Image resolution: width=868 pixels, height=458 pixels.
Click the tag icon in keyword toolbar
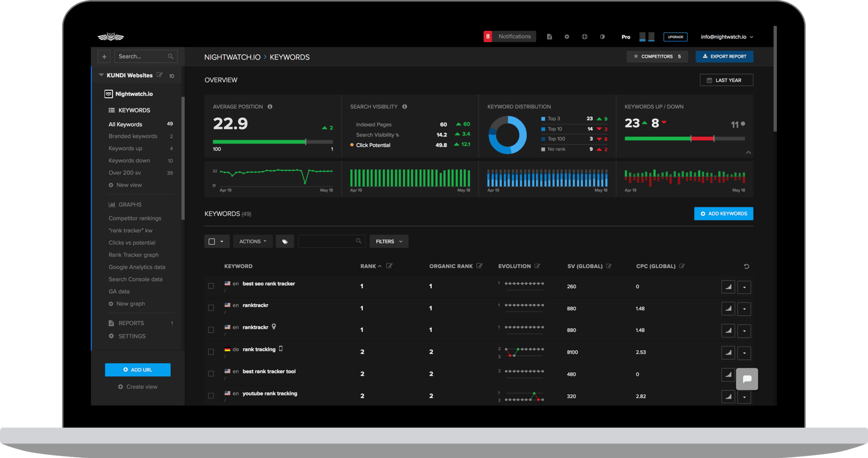click(285, 241)
